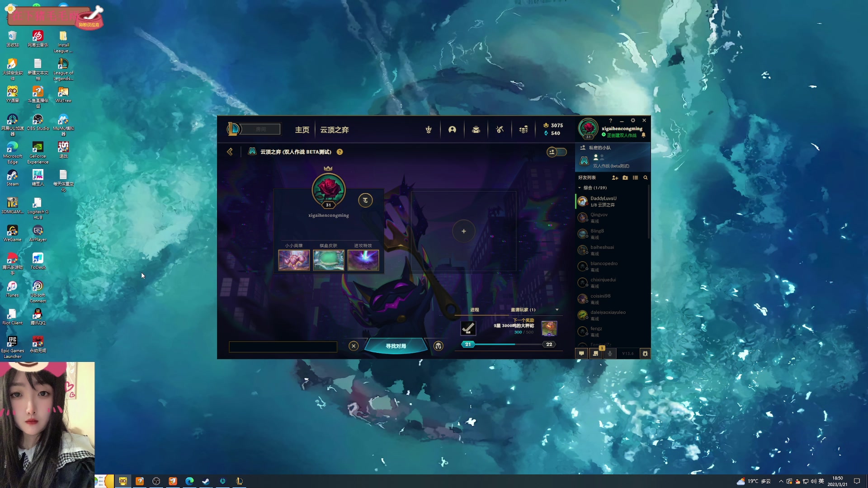This screenshot has height=488, width=868.
Task: Click the 3075 currency balance
Action: pyautogui.click(x=553, y=126)
